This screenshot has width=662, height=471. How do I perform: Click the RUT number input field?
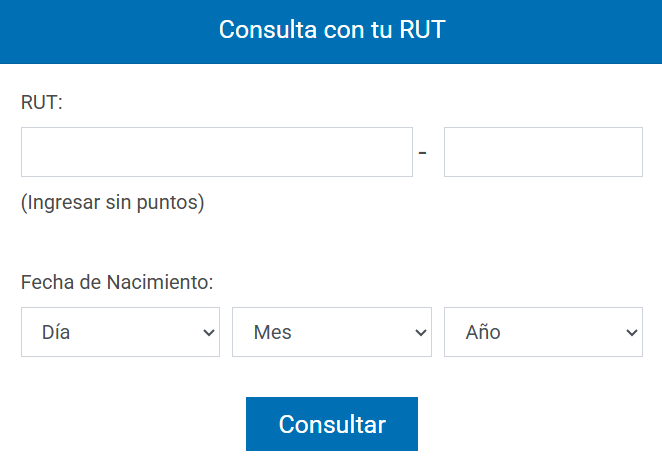pyautogui.click(x=216, y=152)
